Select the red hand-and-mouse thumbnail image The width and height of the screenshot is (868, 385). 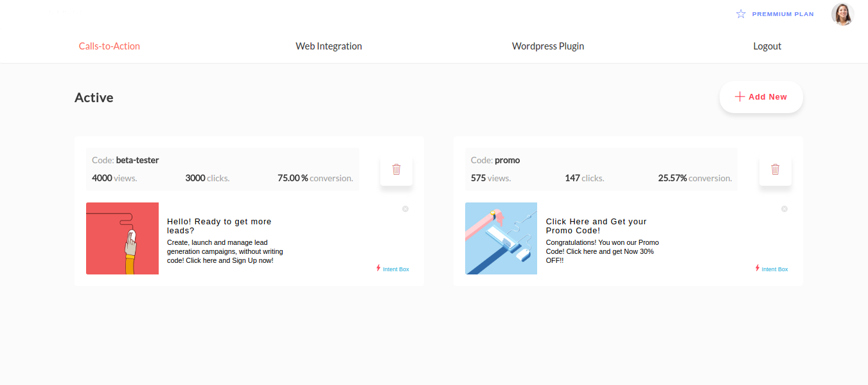(x=122, y=238)
